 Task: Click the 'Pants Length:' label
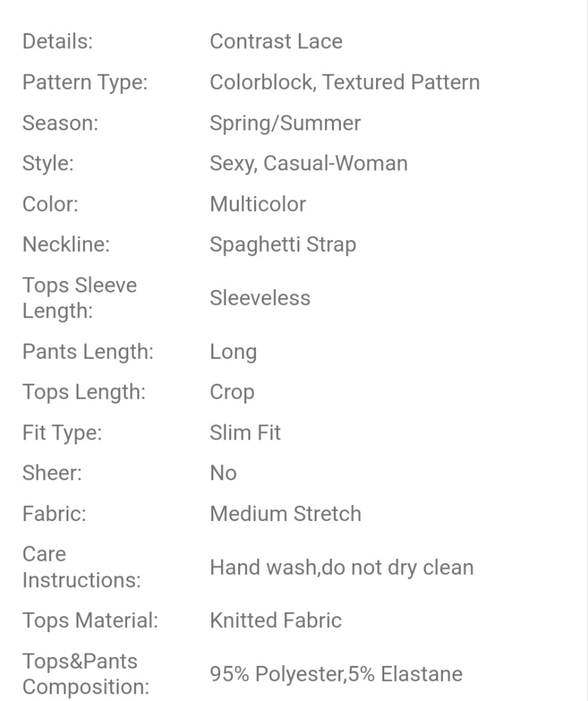pyautogui.click(x=88, y=352)
